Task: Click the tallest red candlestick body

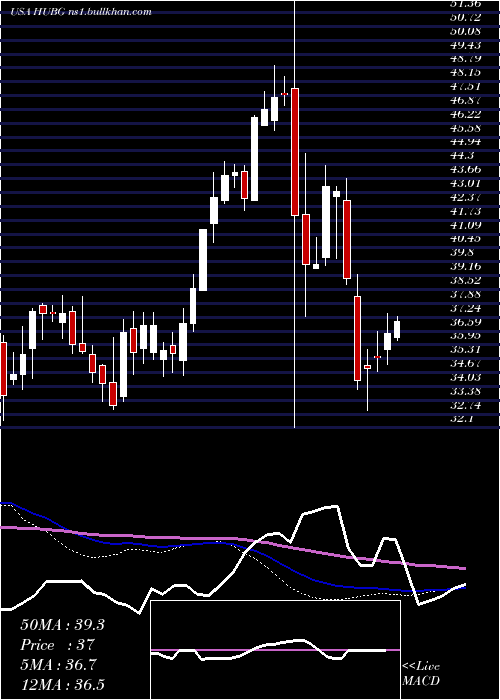Action: (x=295, y=152)
